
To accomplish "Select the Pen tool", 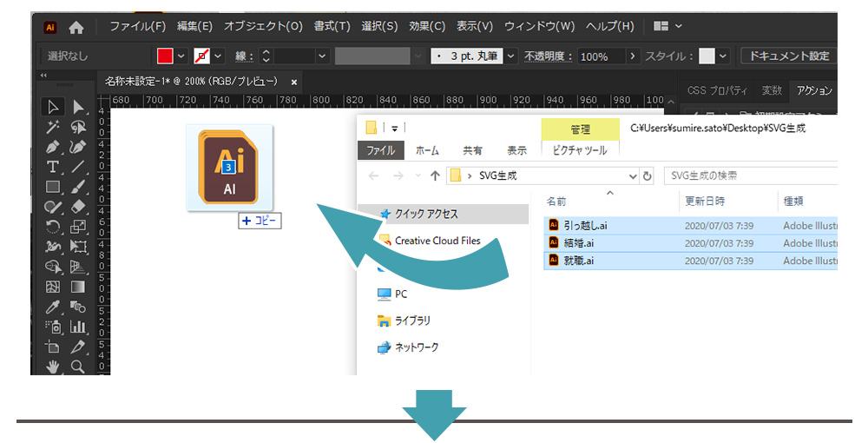I will pos(53,148).
